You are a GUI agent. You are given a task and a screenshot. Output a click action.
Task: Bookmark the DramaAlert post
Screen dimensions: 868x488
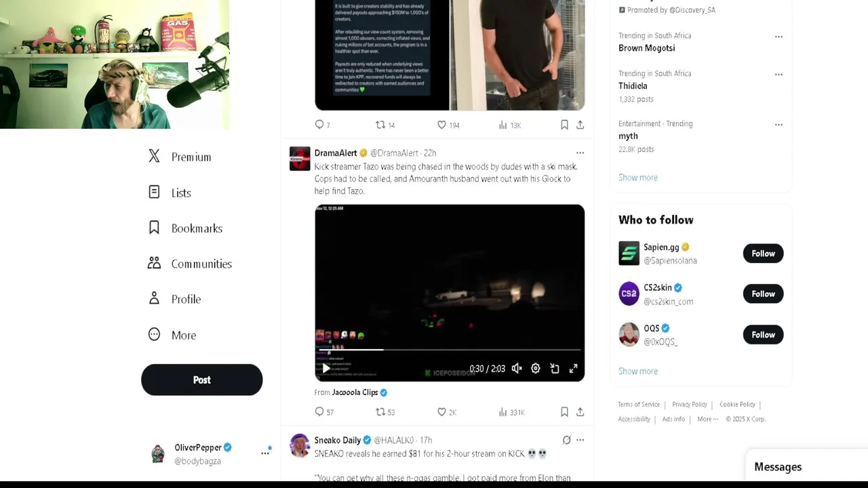click(564, 412)
